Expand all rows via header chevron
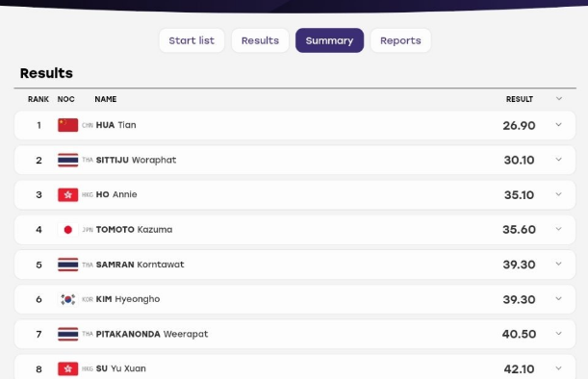Image resolution: width=588 pixels, height=379 pixels. (x=559, y=98)
